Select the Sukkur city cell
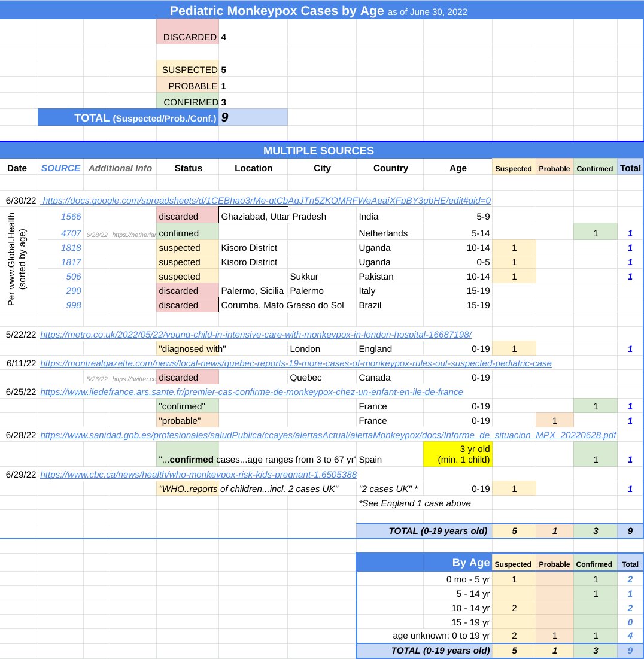This screenshot has height=659, width=644. [x=322, y=276]
